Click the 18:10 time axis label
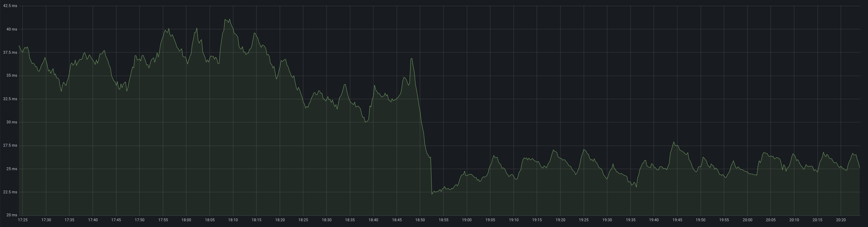 click(233, 220)
